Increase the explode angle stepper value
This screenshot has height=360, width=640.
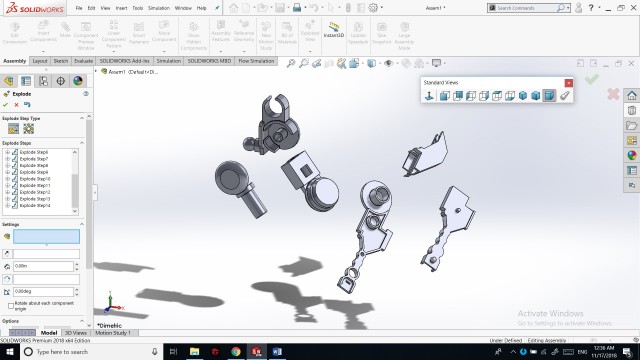point(76,289)
